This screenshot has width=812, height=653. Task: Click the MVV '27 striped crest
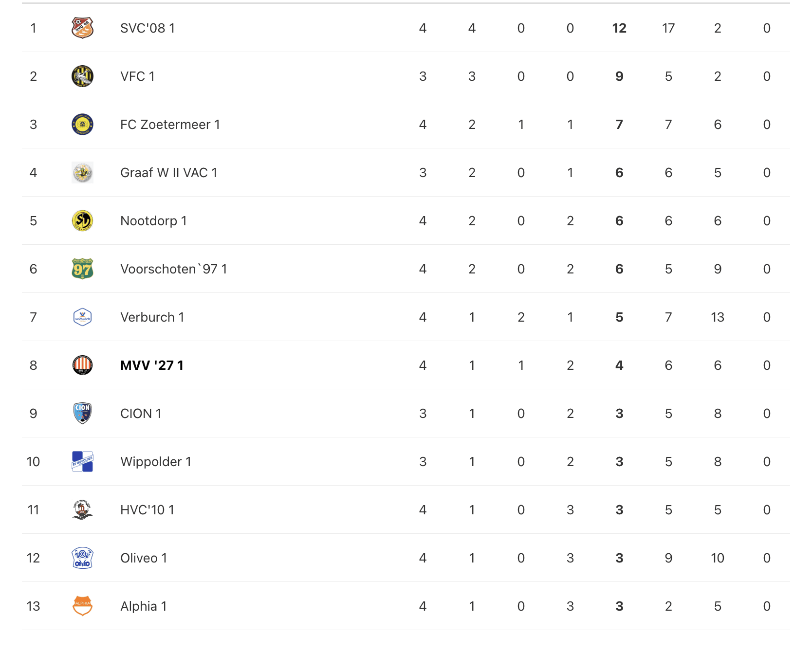(82, 365)
